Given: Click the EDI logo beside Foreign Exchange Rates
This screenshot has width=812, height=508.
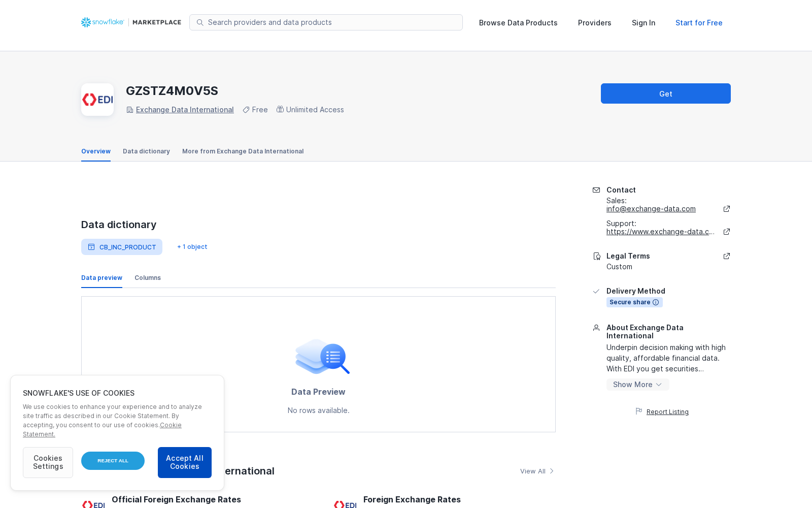Looking at the screenshot, I should 345,504.
